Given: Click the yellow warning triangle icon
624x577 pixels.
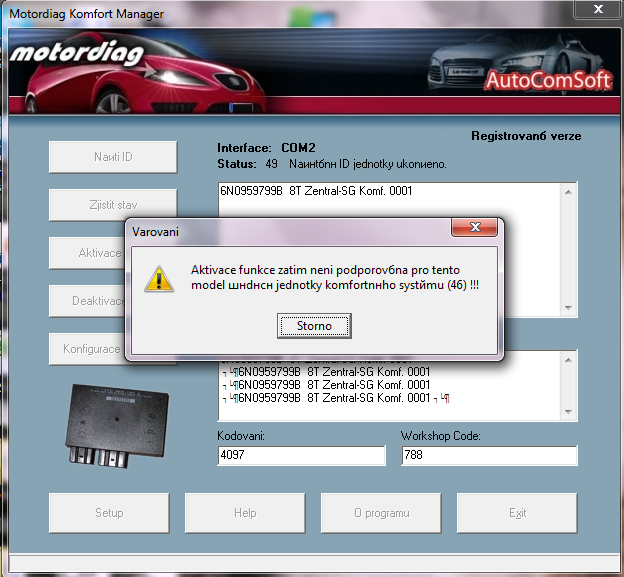Looking at the screenshot, I should coord(159,278).
